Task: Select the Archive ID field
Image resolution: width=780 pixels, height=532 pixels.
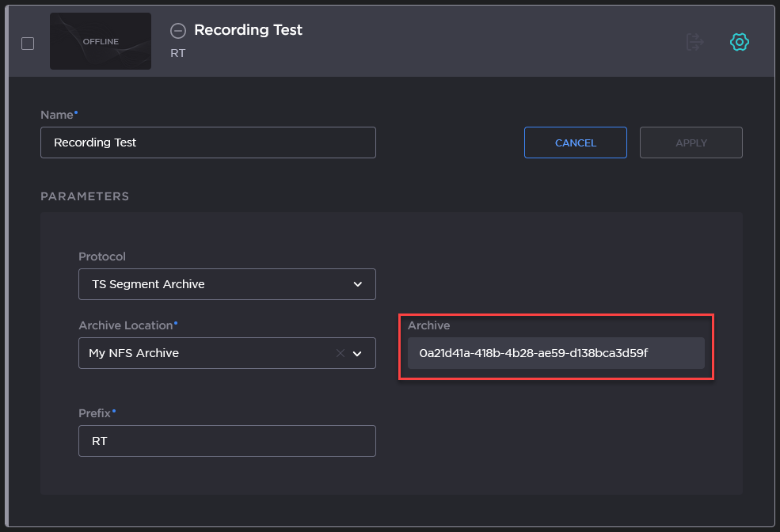Action: pyautogui.click(x=555, y=353)
